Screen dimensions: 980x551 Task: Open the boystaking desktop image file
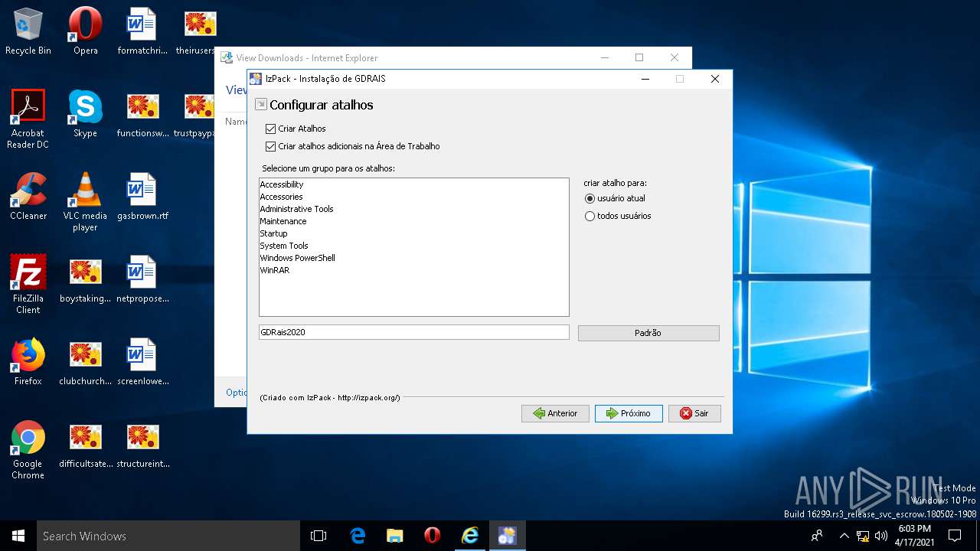[x=86, y=279]
